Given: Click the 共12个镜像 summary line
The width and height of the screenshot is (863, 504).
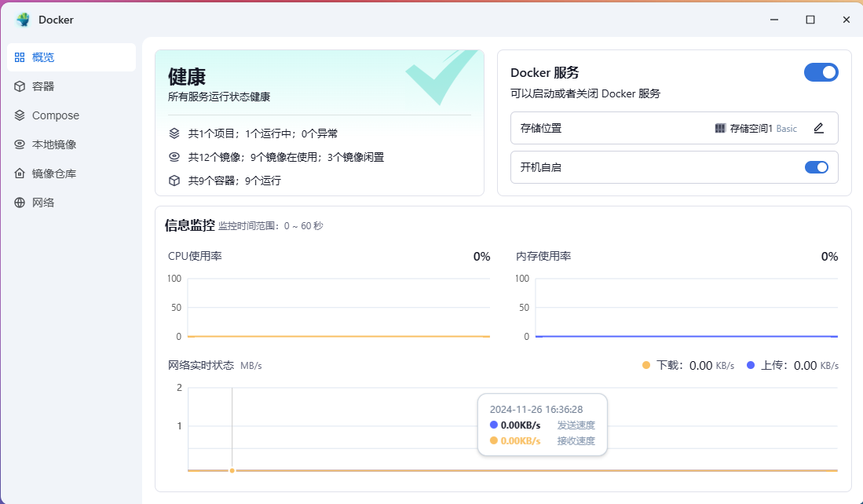Looking at the screenshot, I should [286, 157].
